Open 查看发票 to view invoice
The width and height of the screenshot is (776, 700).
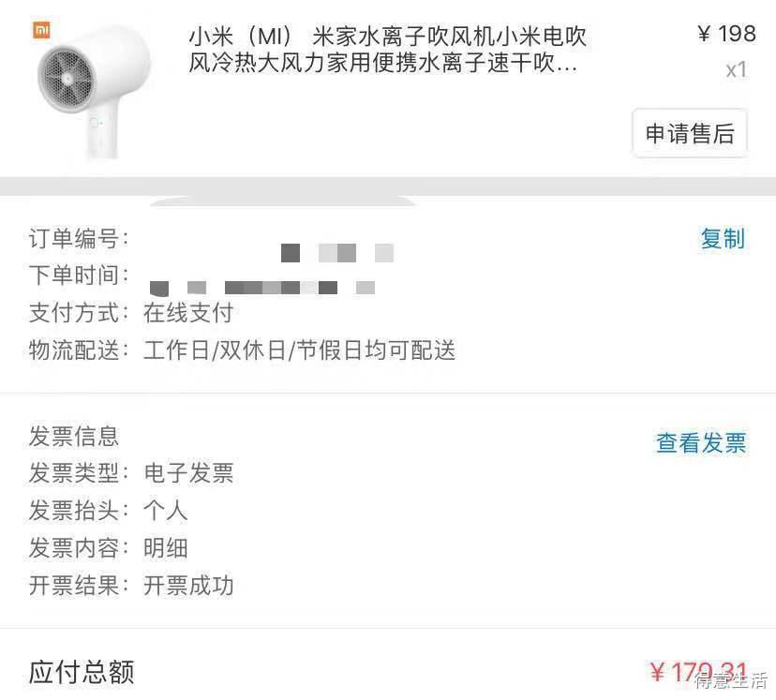(x=701, y=442)
